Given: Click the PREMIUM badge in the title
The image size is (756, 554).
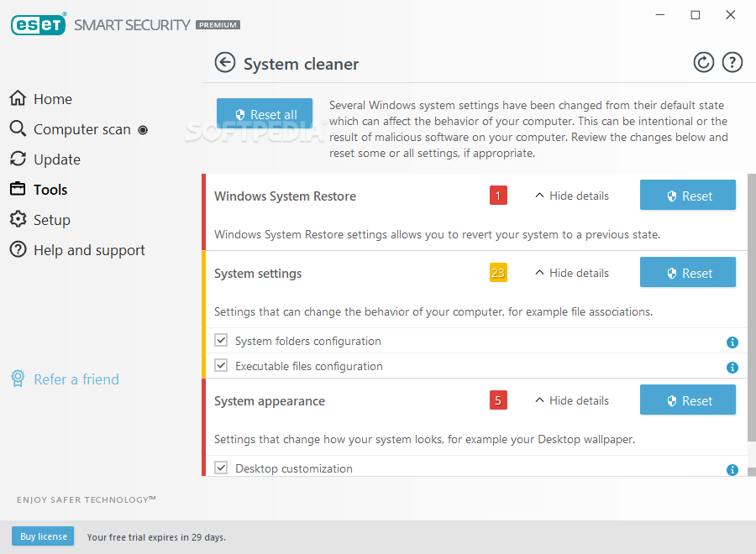Looking at the screenshot, I should coord(218,25).
